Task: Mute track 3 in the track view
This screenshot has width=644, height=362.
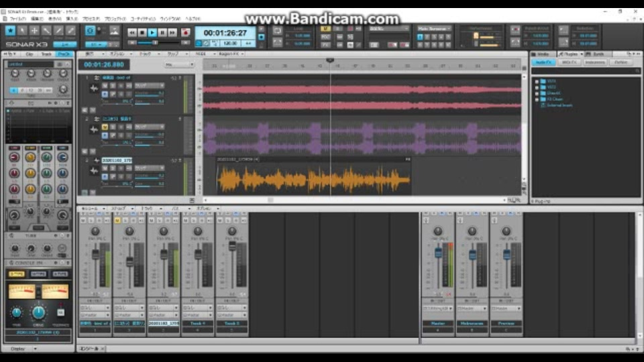Action: pos(105,168)
